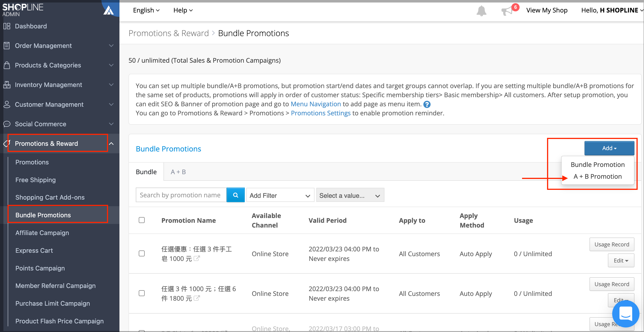644x332 pixels.
Task: Open Express Cart submenu item
Action: tap(34, 250)
